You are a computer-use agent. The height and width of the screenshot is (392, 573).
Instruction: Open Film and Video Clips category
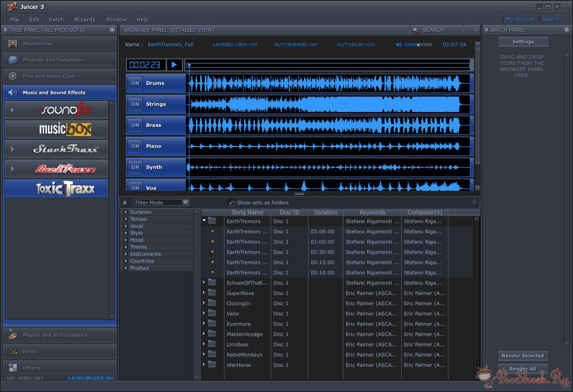(60, 76)
